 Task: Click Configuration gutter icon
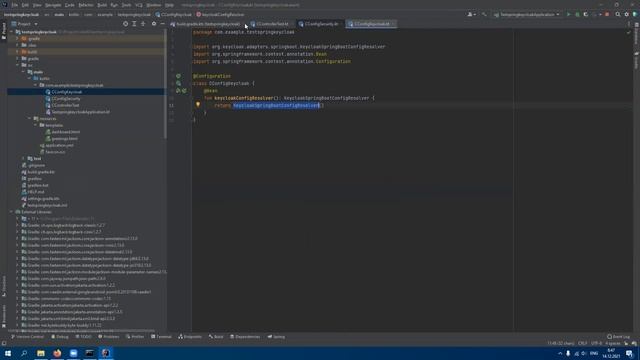point(178,76)
